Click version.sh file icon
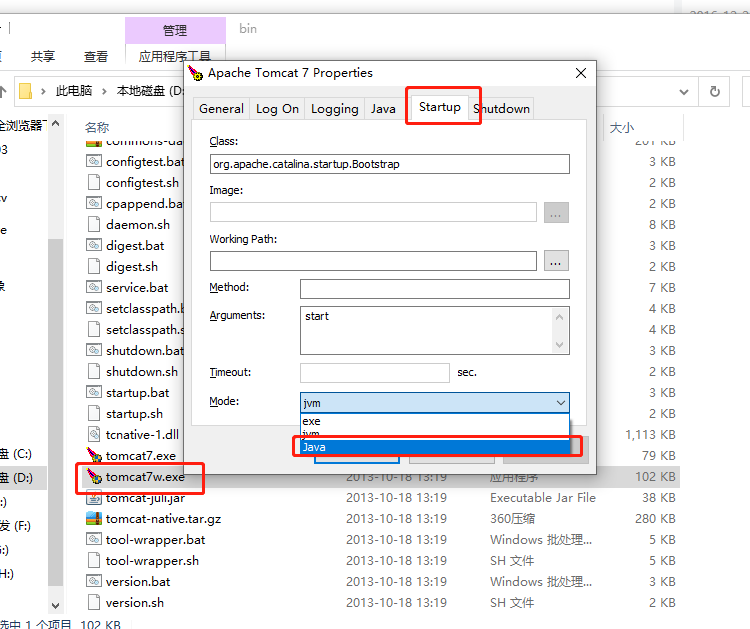 94,602
